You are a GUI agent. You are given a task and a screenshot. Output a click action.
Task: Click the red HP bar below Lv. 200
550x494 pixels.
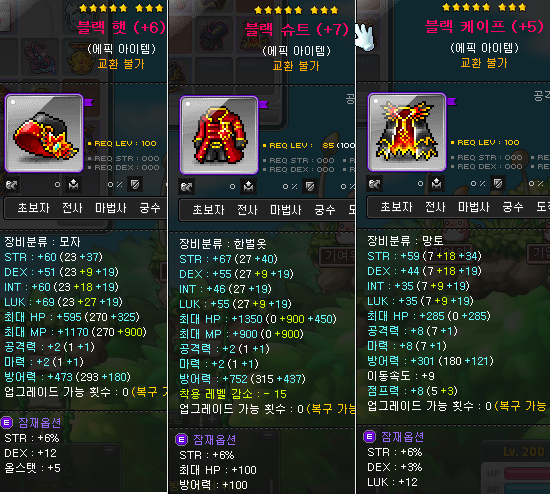tap(527, 473)
